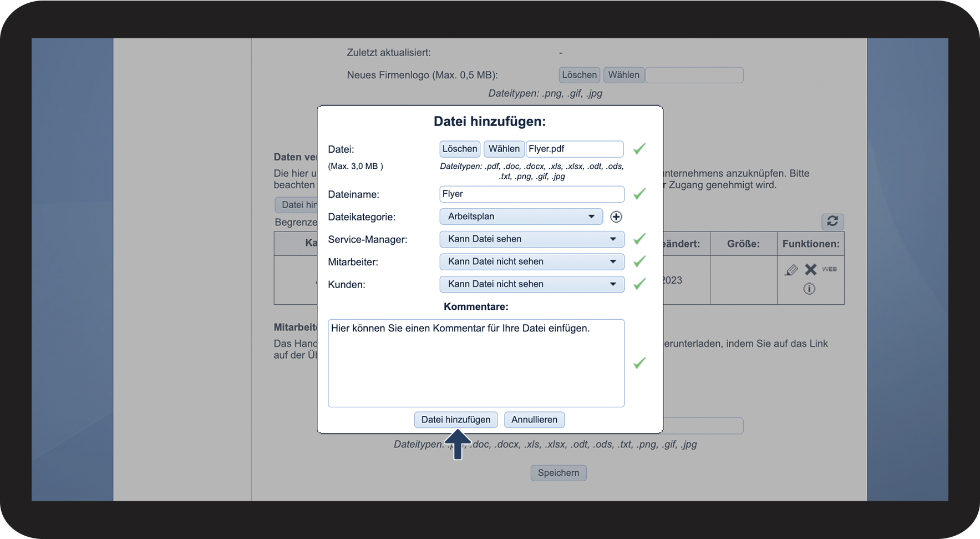Open the Dateikategorie dropdown showing Arbeitsplan
This screenshot has width=980, height=539.
pyautogui.click(x=521, y=216)
